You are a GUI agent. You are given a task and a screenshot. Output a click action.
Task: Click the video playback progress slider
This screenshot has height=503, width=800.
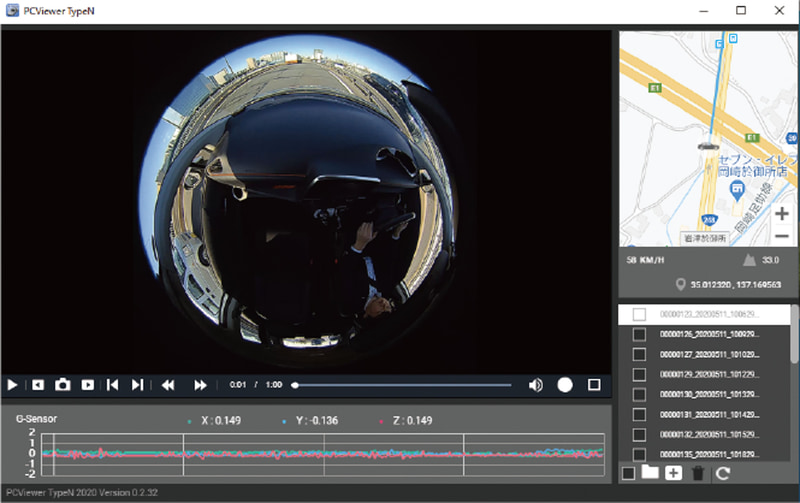(x=402, y=385)
